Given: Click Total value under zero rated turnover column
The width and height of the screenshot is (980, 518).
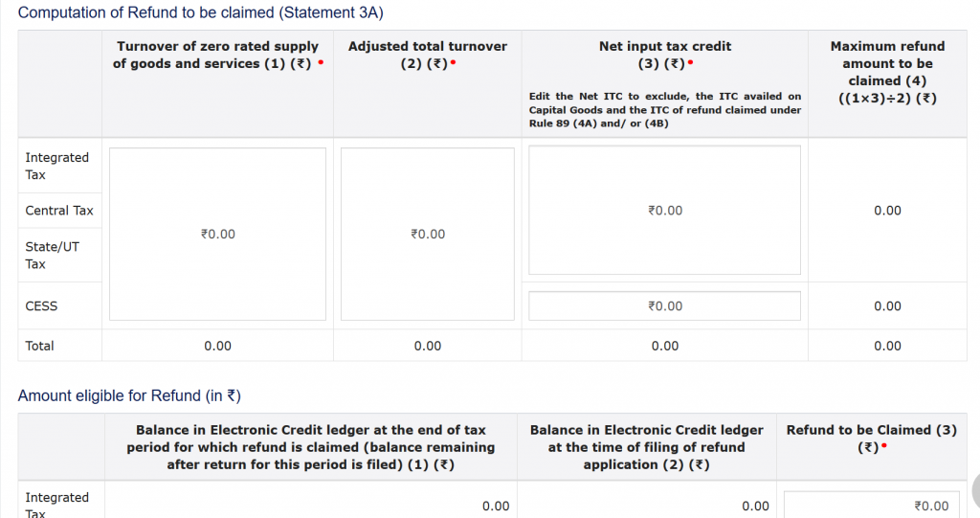Looking at the screenshot, I should 217,346.
